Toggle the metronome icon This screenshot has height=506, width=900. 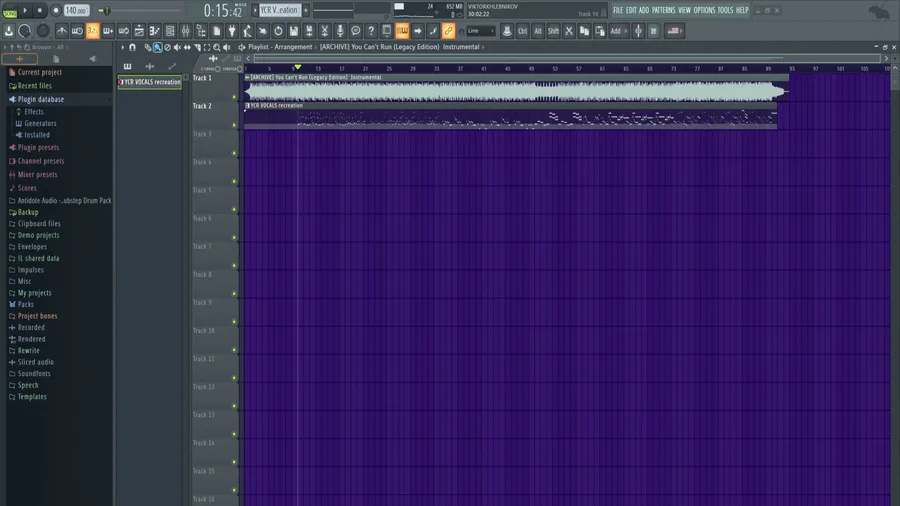click(x=62, y=31)
